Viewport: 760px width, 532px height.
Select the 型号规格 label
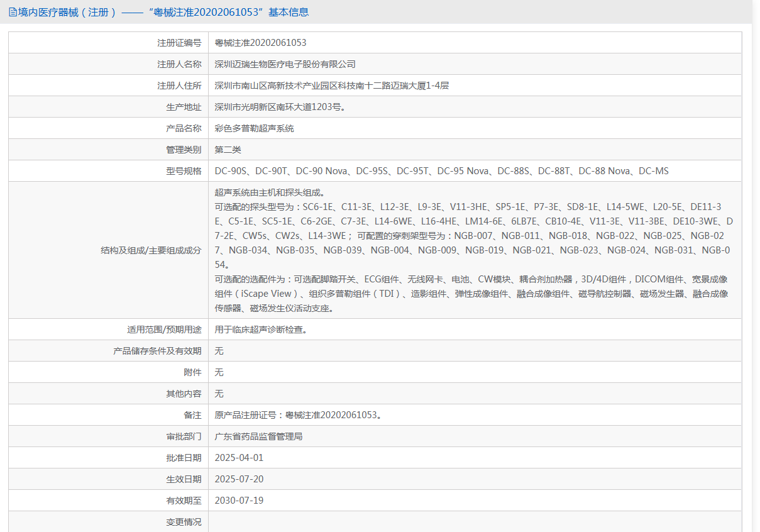184,171
